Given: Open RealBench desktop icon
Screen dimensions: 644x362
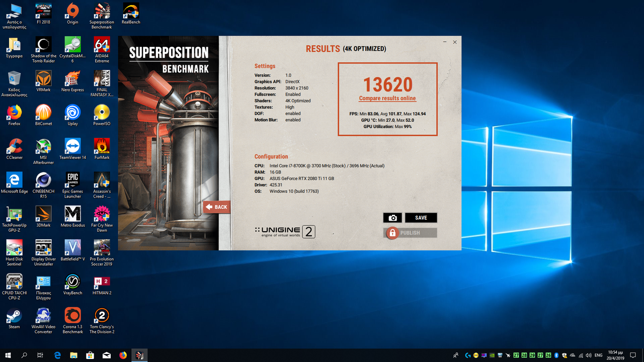Looking at the screenshot, I should [131, 14].
